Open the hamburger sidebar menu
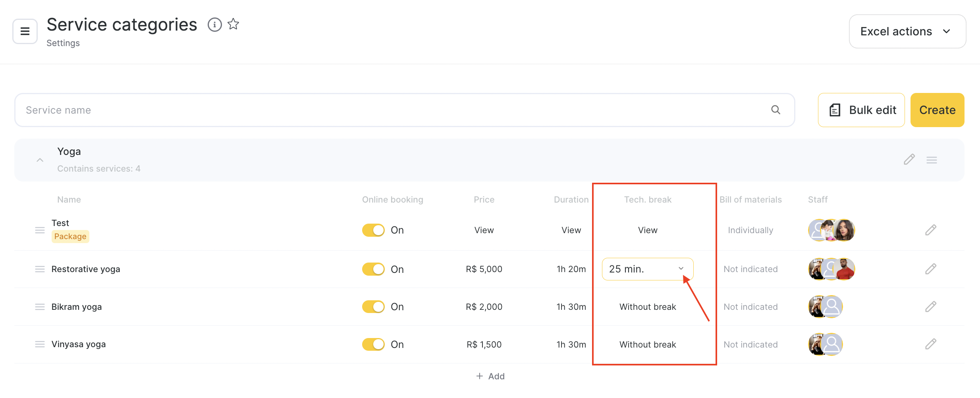 (25, 31)
